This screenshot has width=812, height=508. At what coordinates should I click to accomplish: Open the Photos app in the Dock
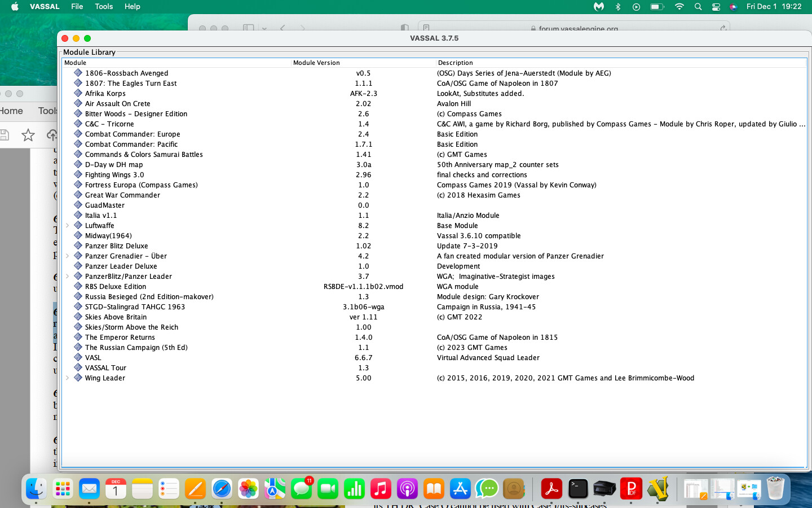(248, 489)
